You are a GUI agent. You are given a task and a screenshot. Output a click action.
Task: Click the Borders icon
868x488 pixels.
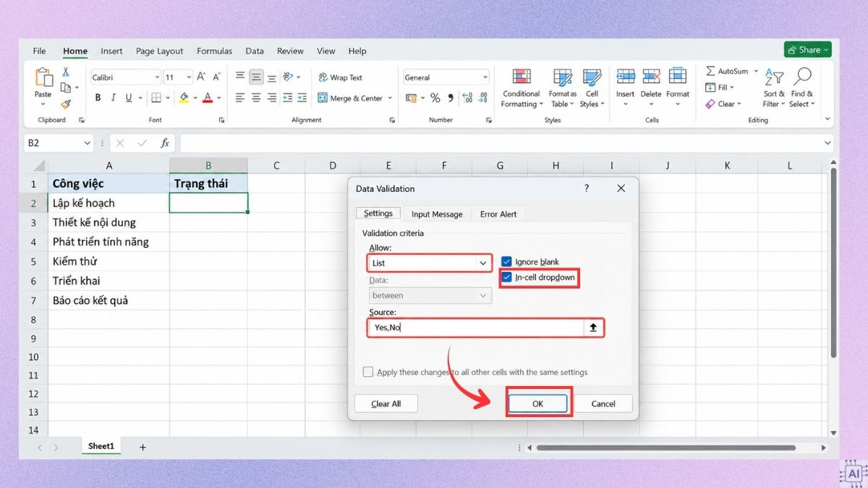coord(157,98)
